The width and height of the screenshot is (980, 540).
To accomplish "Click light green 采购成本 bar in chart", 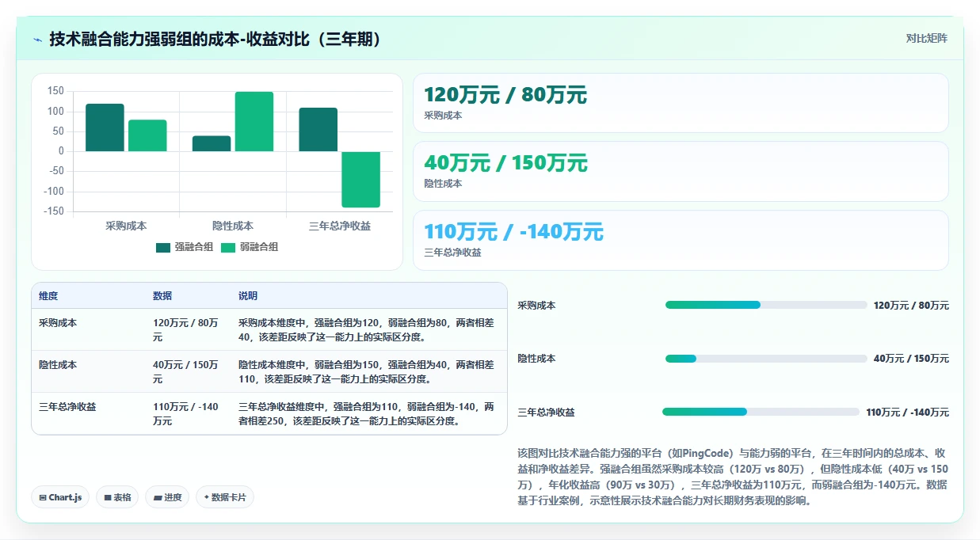I will [x=147, y=135].
